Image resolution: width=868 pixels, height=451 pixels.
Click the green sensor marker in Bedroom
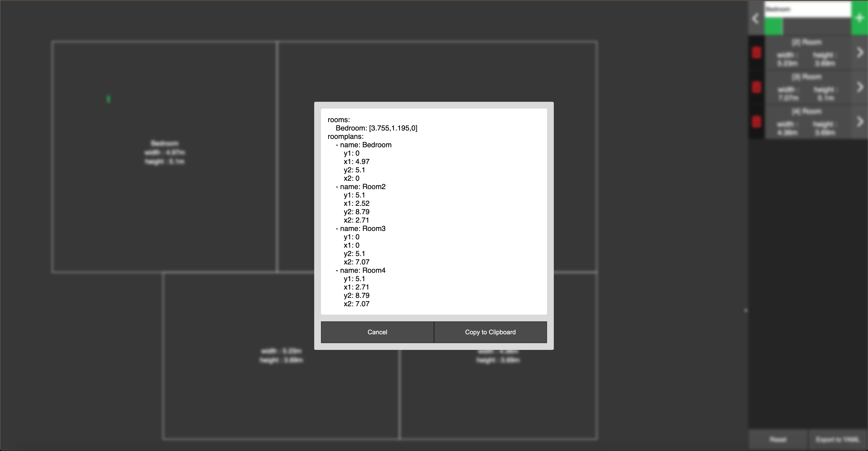click(108, 99)
